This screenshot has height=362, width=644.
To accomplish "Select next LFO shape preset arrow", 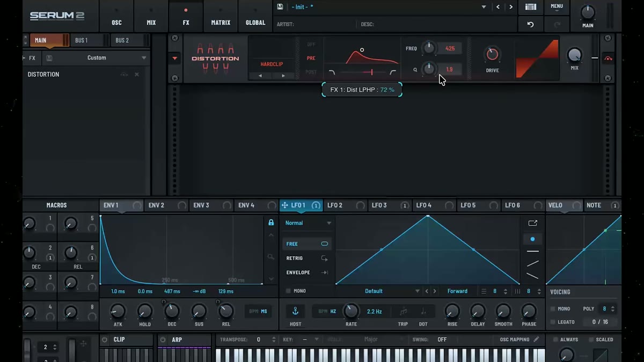I will click(435, 291).
